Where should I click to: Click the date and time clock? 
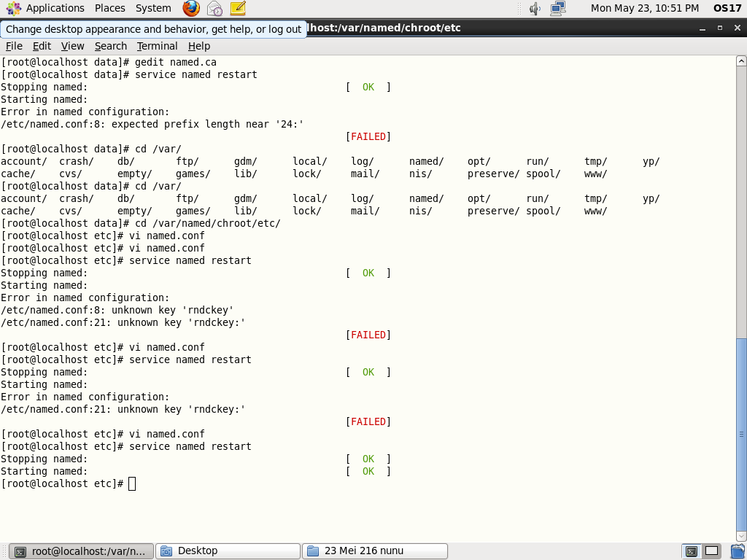click(645, 8)
